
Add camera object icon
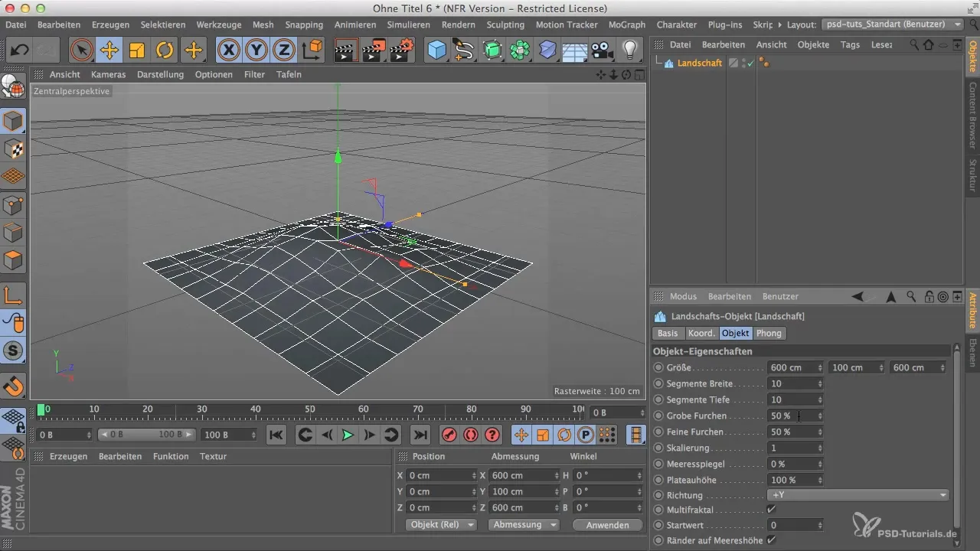click(603, 51)
